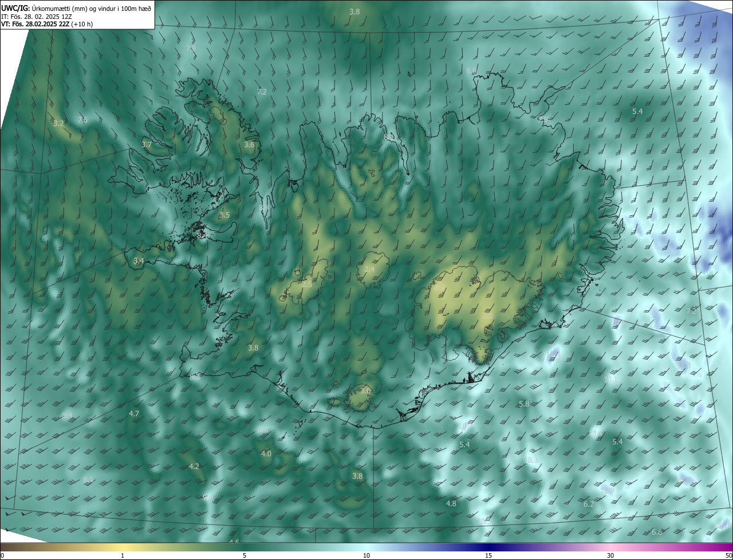Click the 3.2 precipitation value label

58,123
